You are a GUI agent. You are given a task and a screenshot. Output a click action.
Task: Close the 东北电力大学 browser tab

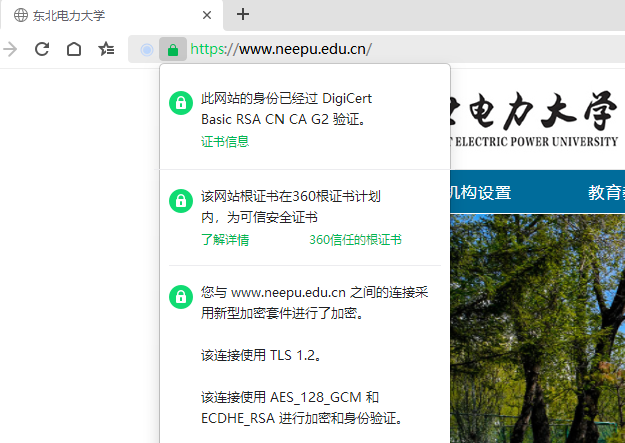point(206,15)
